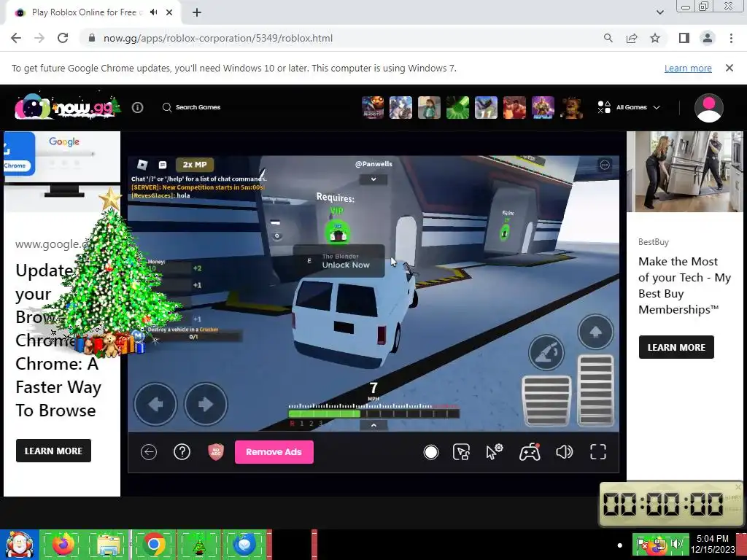The image size is (747, 560).
Task: Open the Roblox chat bubble icon
Action: tap(163, 165)
